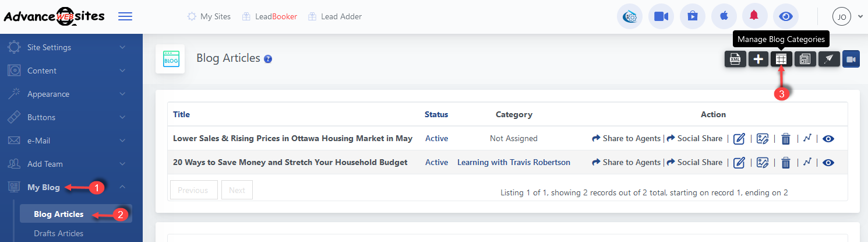Click the Apple icon in top bar

pyautogui.click(x=723, y=16)
